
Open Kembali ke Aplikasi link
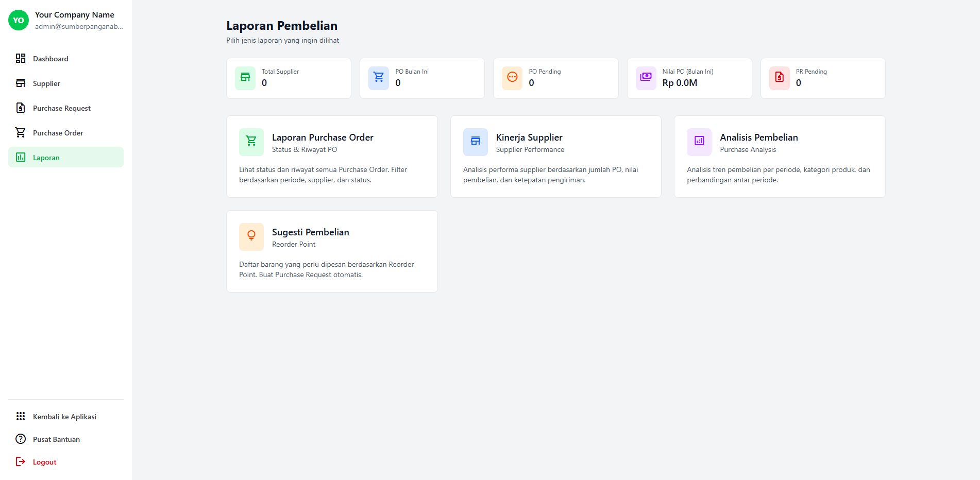pos(64,417)
